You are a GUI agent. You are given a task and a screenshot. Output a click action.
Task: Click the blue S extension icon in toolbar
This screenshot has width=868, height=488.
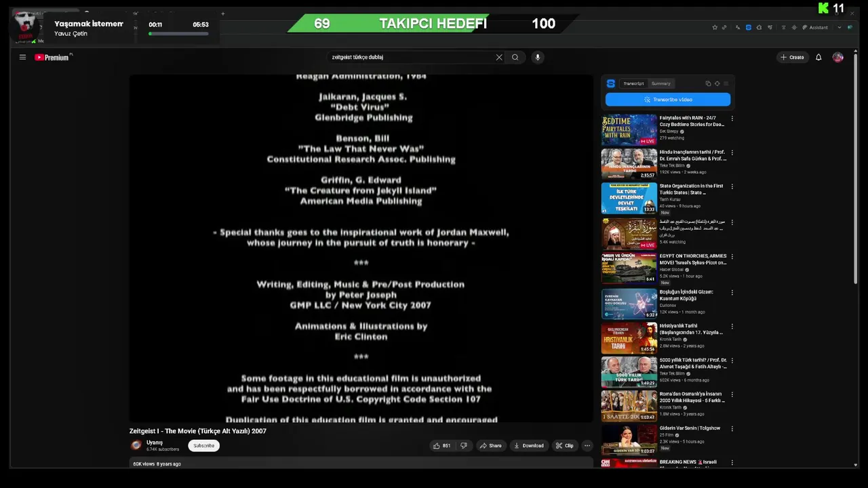tap(749, 28)
